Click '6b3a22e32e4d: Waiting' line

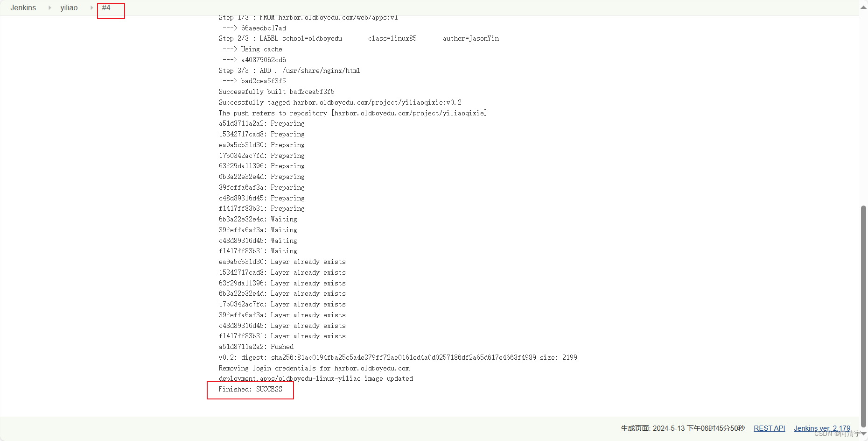tap(258, 219)
